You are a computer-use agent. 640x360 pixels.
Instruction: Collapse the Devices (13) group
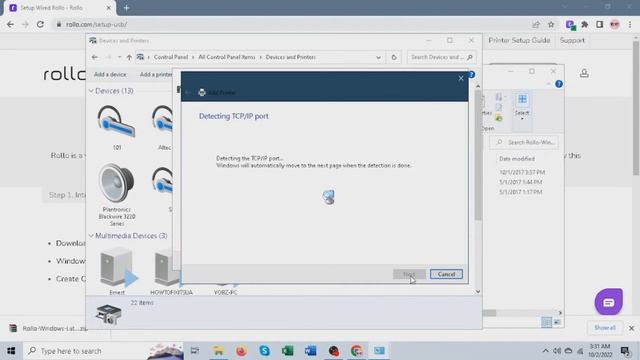click(x=91, y=91)
